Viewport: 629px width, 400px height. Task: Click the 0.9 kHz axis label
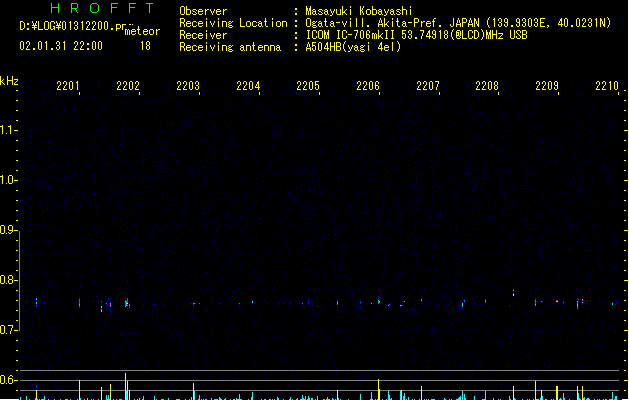pos(8,230)
